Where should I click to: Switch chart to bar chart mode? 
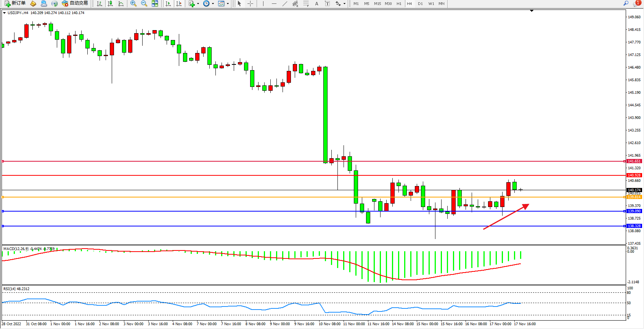[100, 3]
